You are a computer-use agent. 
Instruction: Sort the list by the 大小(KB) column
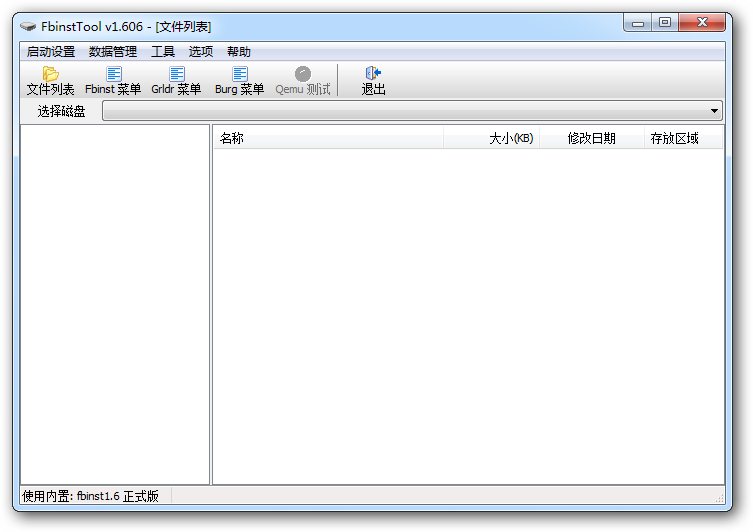click(x=491, y=138)
